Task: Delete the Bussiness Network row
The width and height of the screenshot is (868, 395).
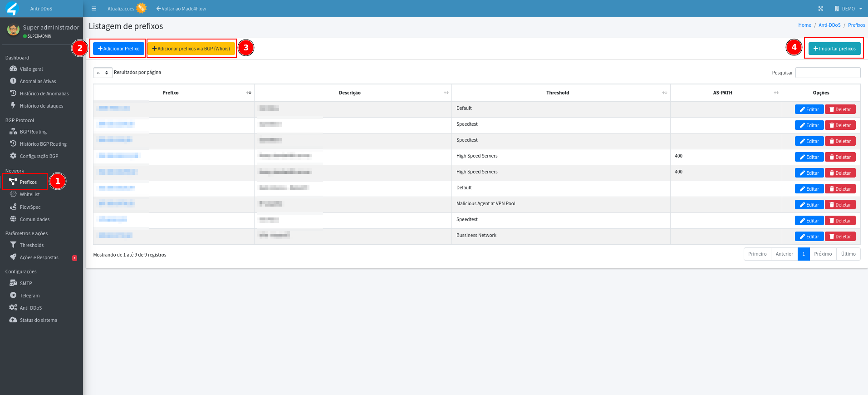Action: tap(840, 237)
